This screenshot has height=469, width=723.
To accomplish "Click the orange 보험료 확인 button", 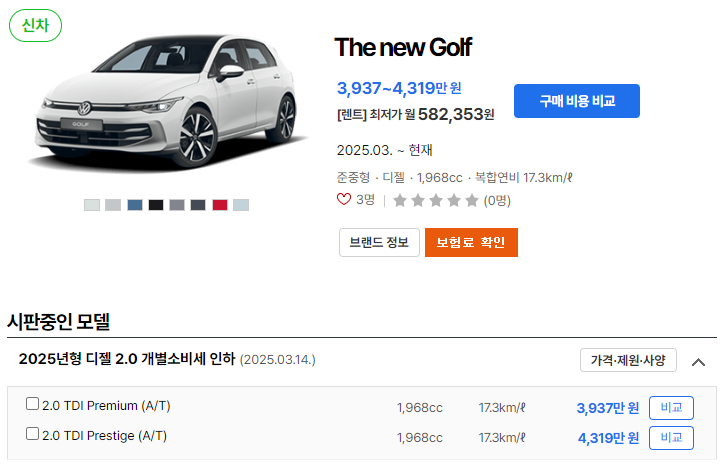I will [x=471, y=242].
